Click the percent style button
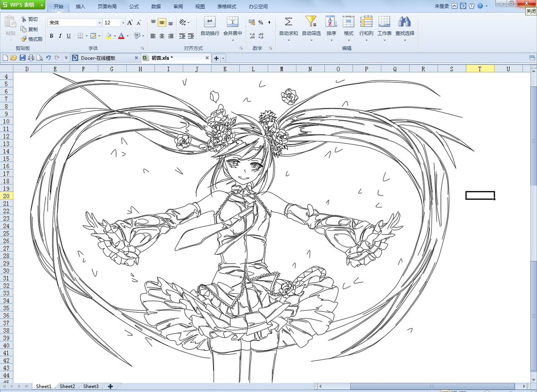Viewport: 537px width, 392px height. pos(261,22)
